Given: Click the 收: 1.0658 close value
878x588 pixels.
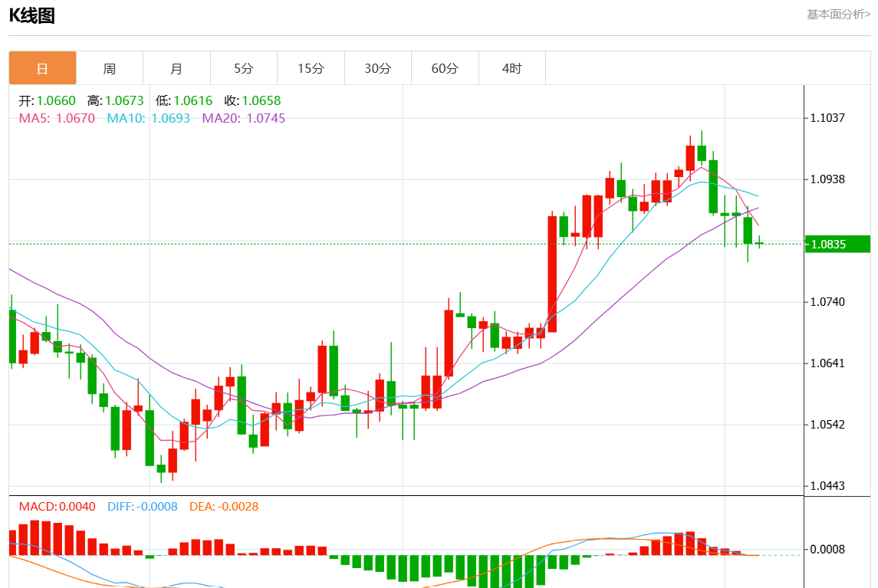Looking at the screenshot, I should [252, 100].
